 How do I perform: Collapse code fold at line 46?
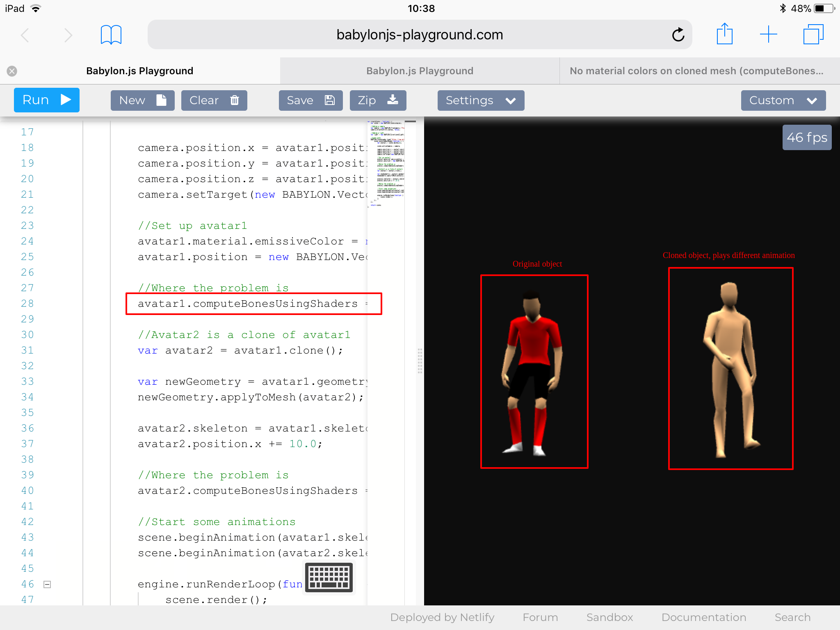point(47,584)
